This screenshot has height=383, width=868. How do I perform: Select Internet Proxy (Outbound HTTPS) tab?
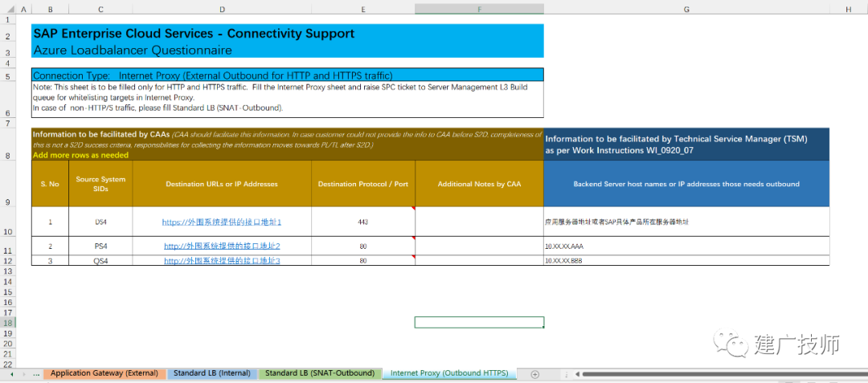(449, 373)
